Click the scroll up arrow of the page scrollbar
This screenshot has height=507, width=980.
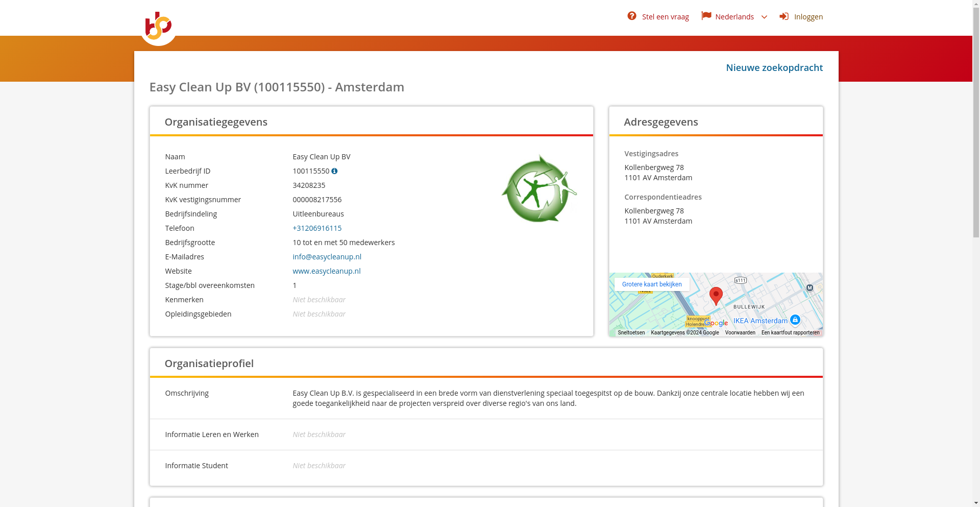point(976,4)
